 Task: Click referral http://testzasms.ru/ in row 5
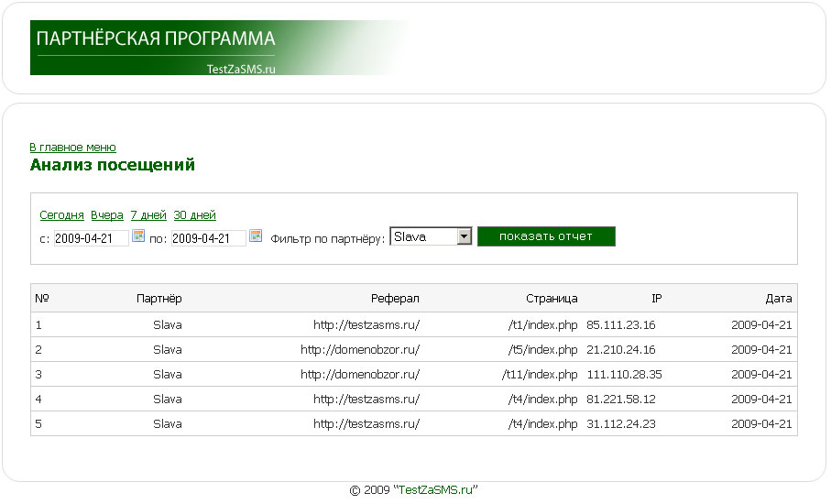point(366,424)
